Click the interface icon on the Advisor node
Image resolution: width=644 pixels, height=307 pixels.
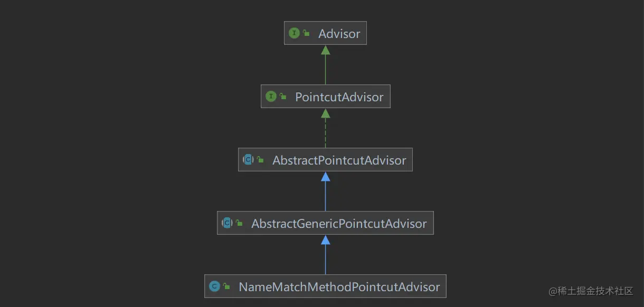pos(293,33)
